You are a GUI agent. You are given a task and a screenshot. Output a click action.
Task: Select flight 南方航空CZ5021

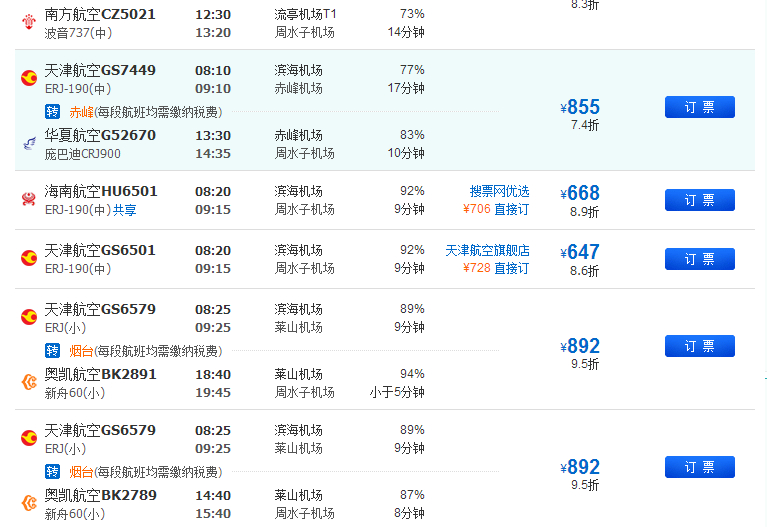(100, 15)
